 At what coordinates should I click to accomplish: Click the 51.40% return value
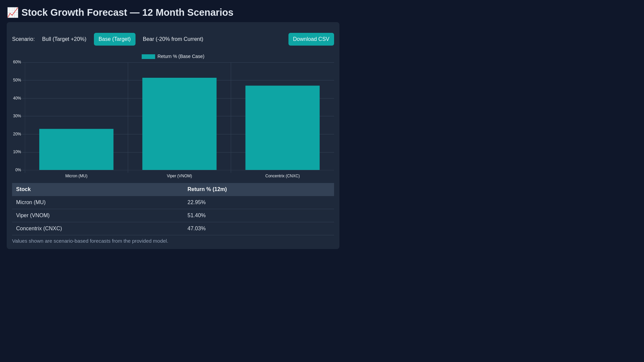click(x=197, y=216)
